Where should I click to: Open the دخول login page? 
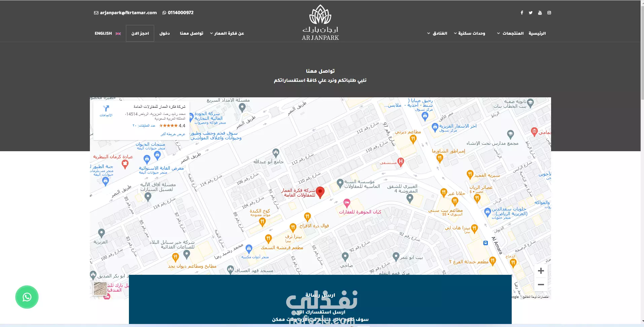165,33
